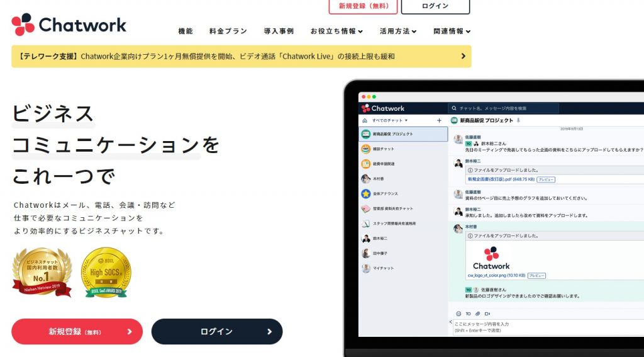The height and width of the screenshot is (357, 644).
Task: Click the Nielsen Netview No.1 medal badge
Action: pos(42,272)
